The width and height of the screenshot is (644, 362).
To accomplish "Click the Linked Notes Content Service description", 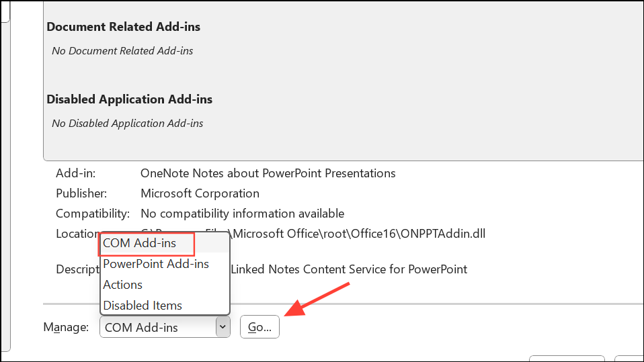I will (350, 269).
